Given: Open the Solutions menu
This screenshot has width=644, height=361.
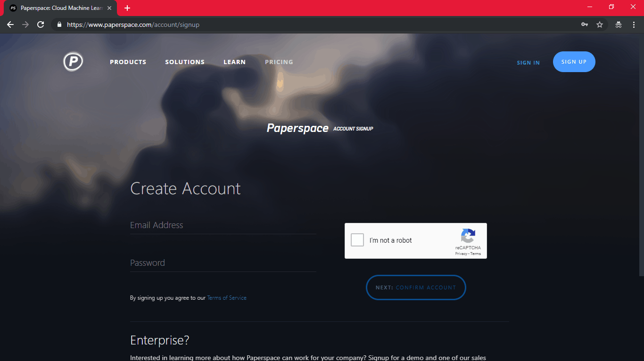Looking at the screenshot, I should [185, 62].
